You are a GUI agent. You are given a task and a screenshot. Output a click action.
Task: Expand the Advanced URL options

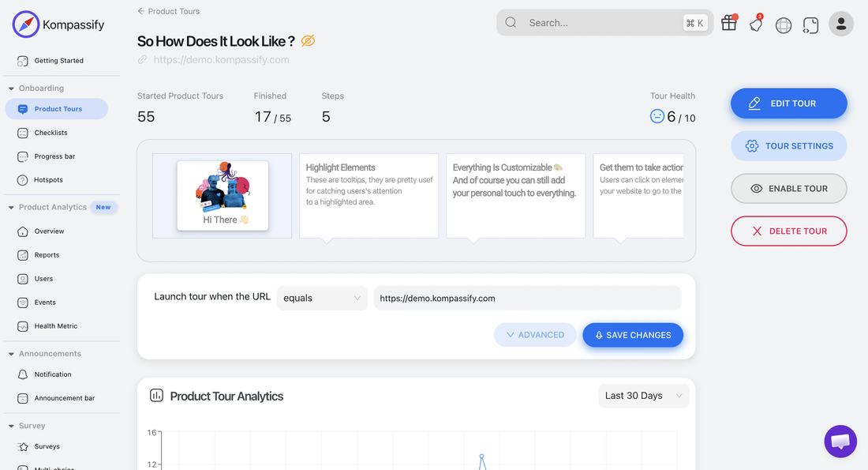(535, 334)
